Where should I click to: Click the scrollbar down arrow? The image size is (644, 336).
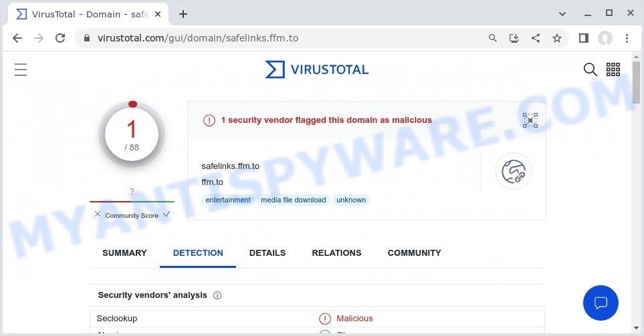636,328
